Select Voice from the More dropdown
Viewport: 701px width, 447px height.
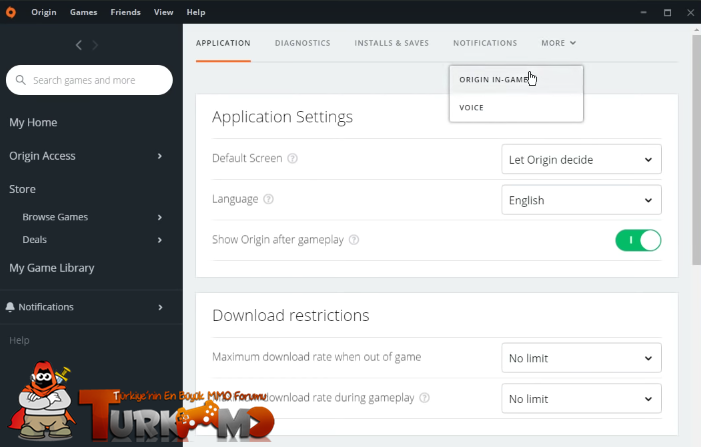[516, 107]
